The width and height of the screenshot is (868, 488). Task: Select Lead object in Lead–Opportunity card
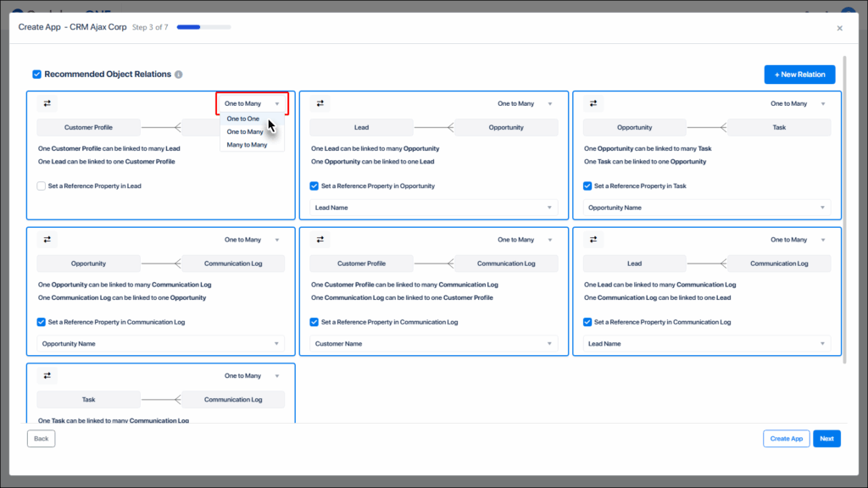[361, 127]
